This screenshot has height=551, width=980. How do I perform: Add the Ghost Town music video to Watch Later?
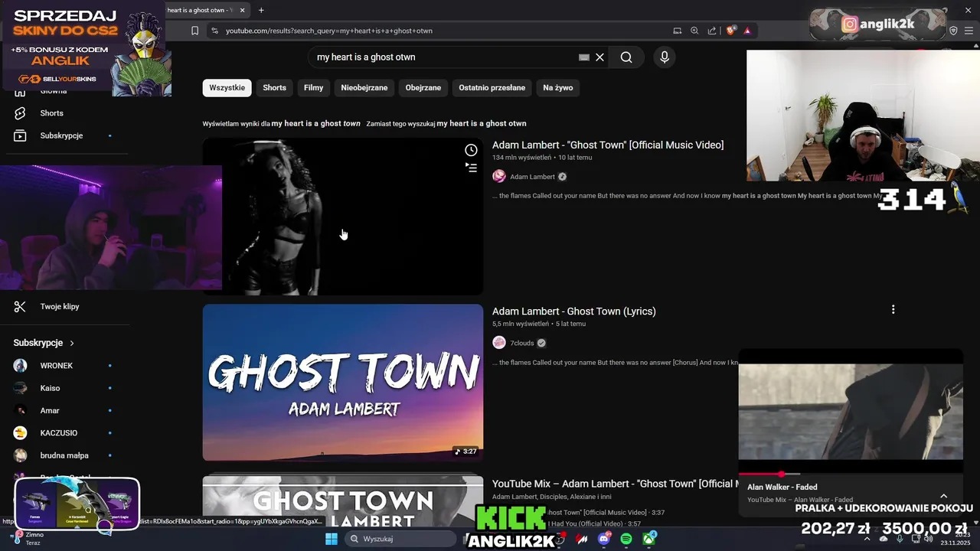coord(471,150)
